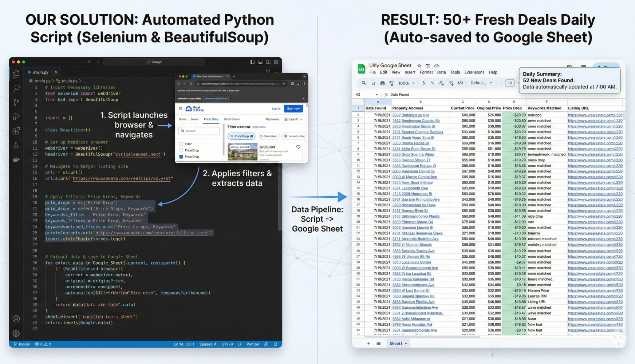Click the Docker whale icon in sidebar
Screen dimensions: 635x364
tap(16, 159)
